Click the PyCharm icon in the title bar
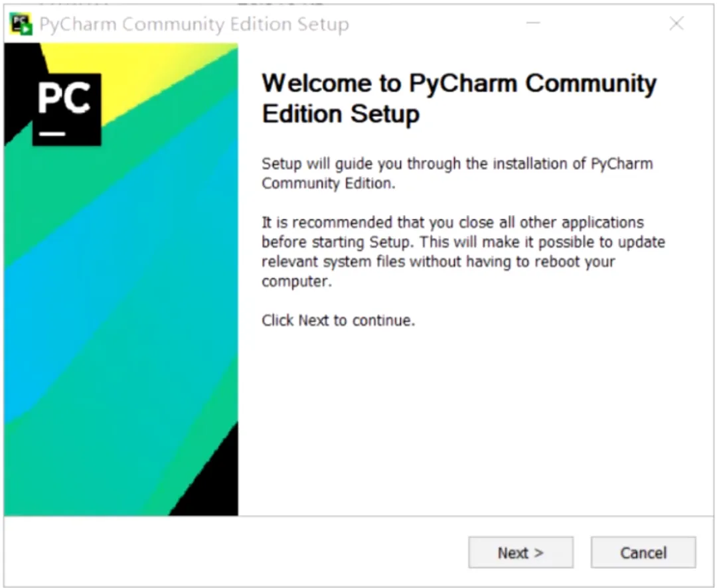717x588 pixels. [21, 25]
